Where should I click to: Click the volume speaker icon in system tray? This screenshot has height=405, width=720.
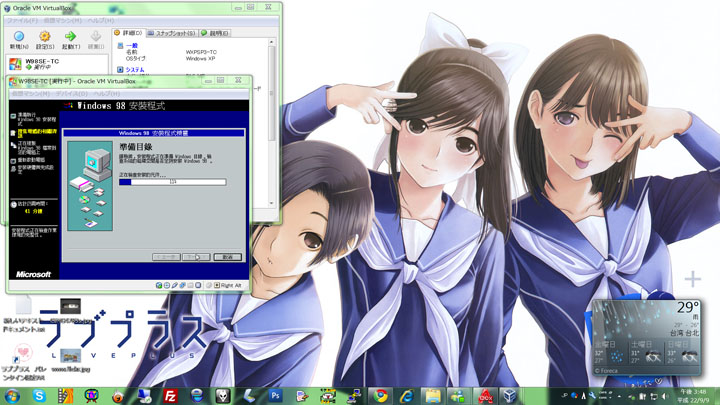664,396
